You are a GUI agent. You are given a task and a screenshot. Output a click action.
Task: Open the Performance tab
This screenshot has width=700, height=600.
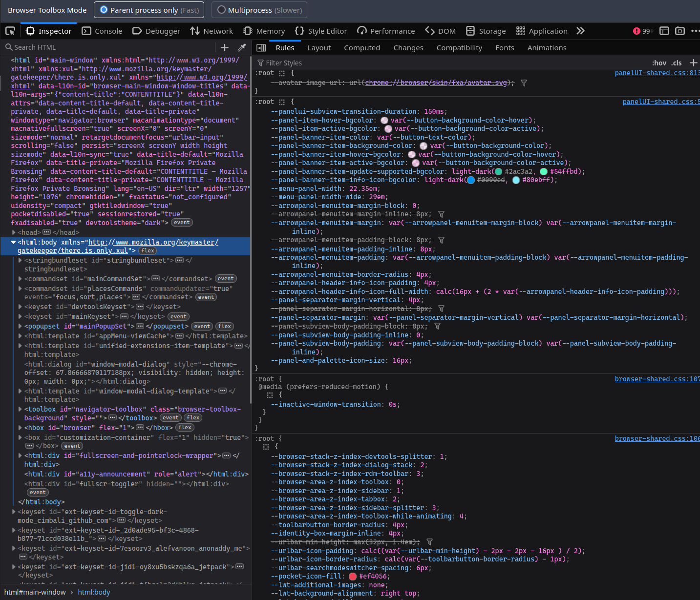(386, 31)
